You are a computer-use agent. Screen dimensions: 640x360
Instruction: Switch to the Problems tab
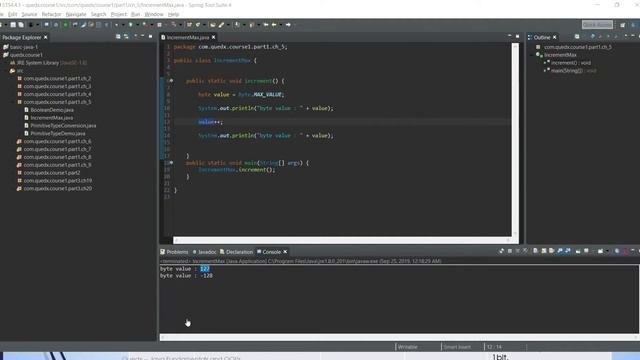tap(174, 252)
